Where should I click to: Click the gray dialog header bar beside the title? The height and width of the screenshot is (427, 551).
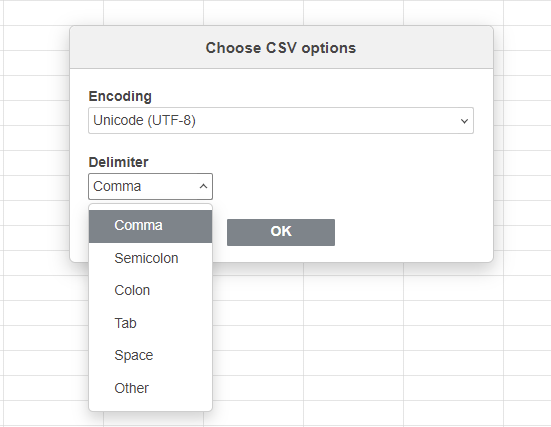422,47
